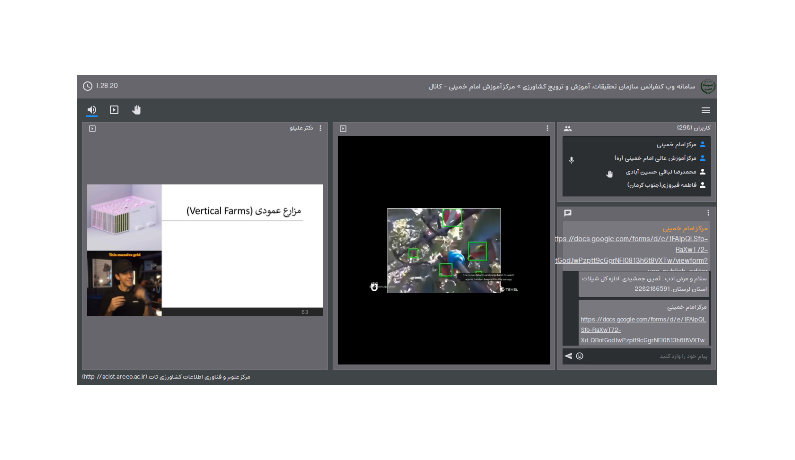
Task: Click the person icon of فاطمه فیروزی
Action: 703,185
